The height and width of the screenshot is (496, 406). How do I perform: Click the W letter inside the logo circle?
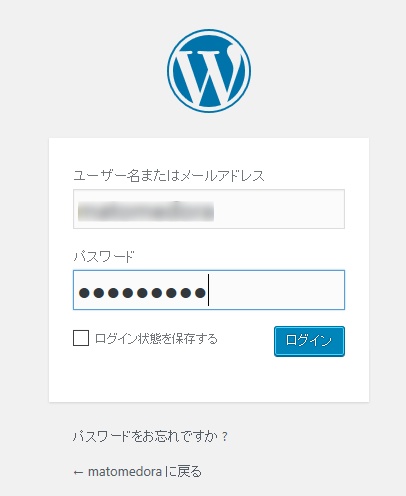pyautogui.click(x=207, y=73)
